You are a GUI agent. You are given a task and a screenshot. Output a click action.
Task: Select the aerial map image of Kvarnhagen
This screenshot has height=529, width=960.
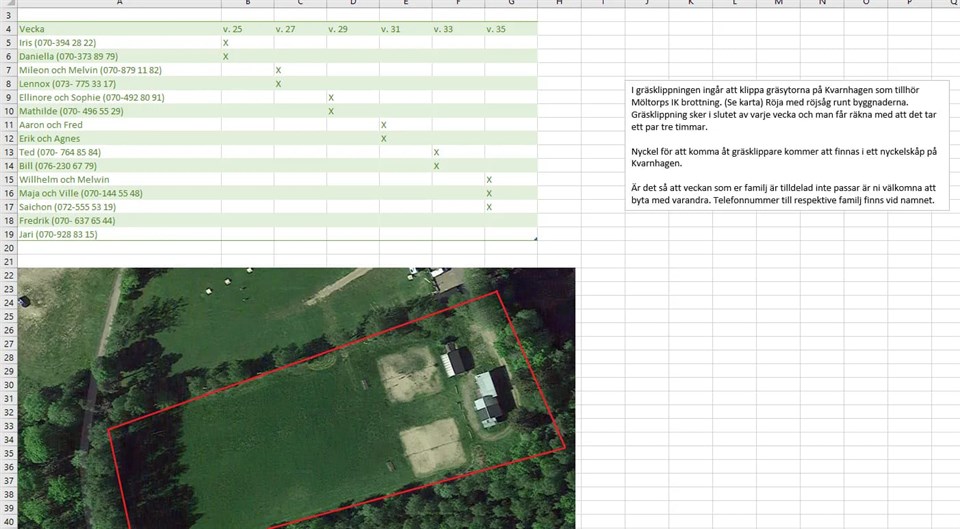pos(300,400)
